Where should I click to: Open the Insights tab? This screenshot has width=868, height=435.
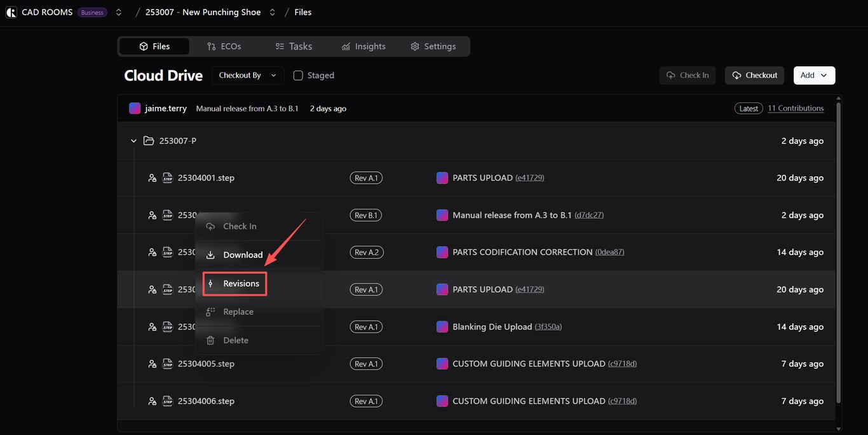click(363, 46)
